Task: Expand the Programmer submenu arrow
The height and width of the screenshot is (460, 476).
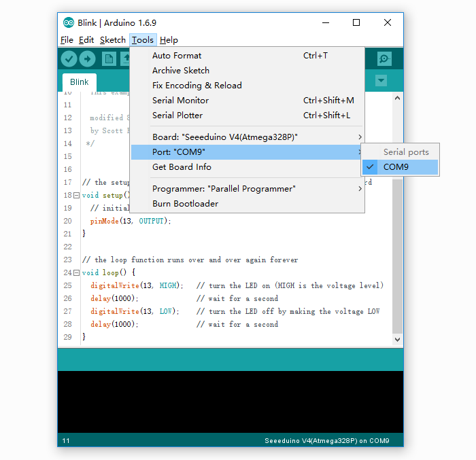Action: point(360,189)
